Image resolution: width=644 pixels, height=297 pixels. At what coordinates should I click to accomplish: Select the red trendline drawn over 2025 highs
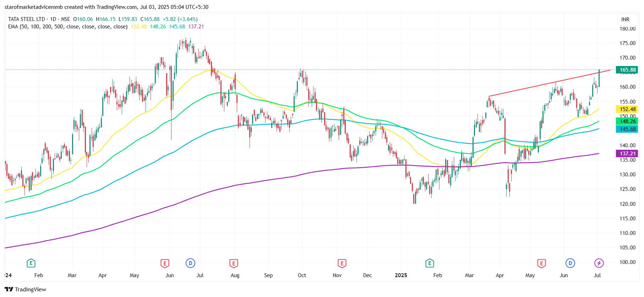click(x=550, y=83)
